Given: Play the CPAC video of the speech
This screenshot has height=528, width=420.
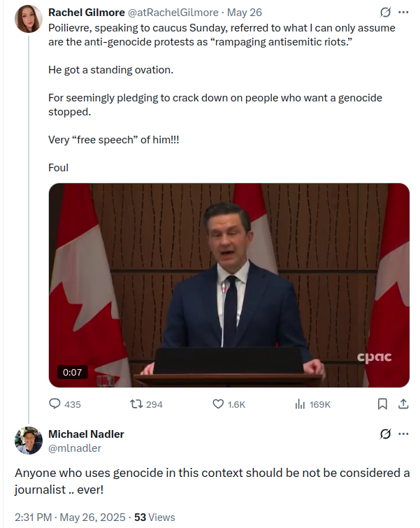Looking at the screenshot, I should point(229,285).
